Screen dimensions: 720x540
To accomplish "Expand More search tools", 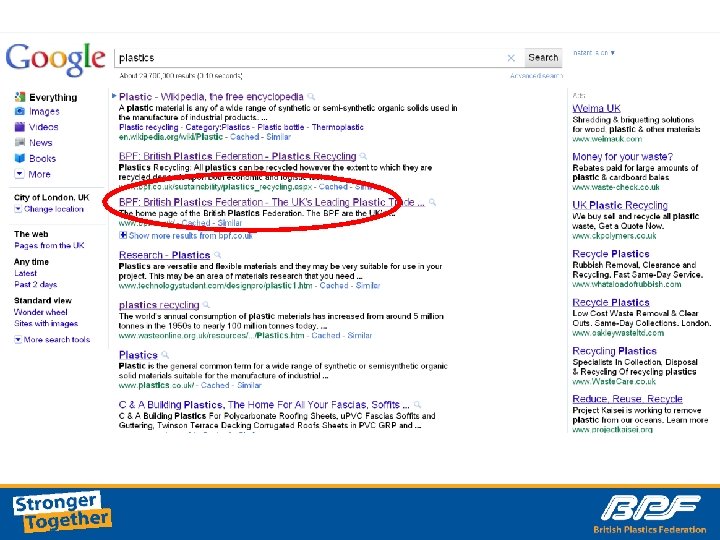I will (x=18, y=339).
